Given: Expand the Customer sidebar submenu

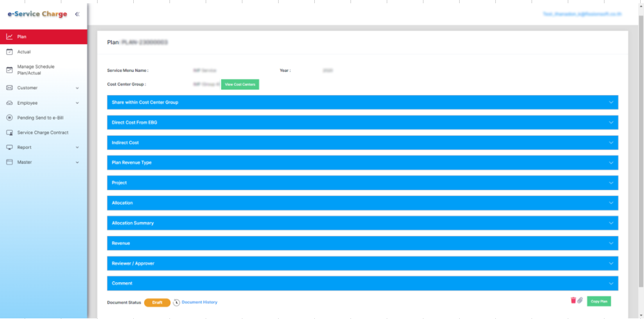Looking at the screenshot, I should 77,88.
